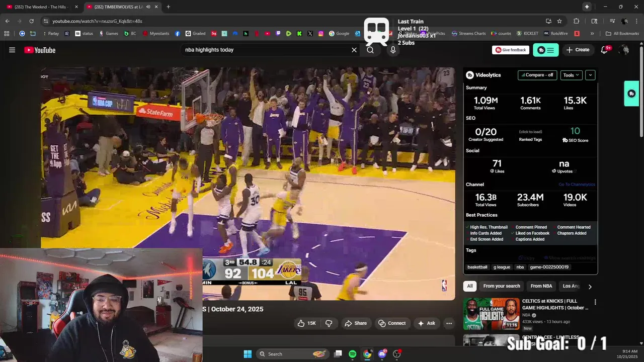Clear the YouTube search text with X
This screenshot has width=644, height=362.
coord(354,50)
